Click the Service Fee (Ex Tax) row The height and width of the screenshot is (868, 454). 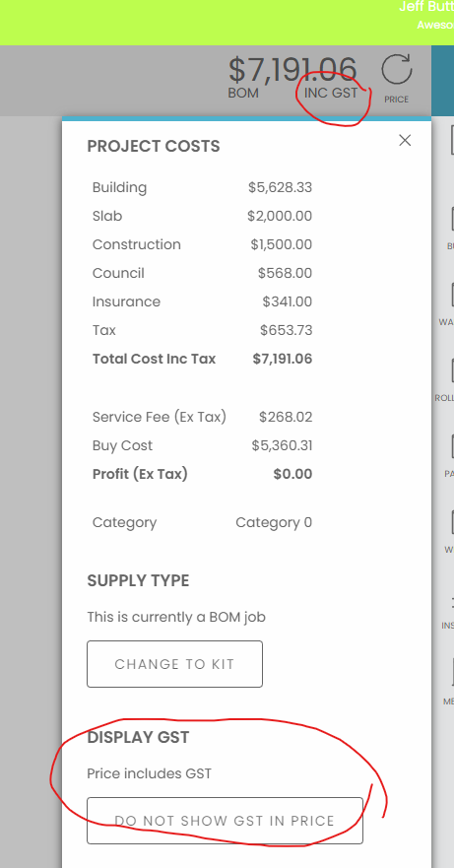click(x=202, y=417)
